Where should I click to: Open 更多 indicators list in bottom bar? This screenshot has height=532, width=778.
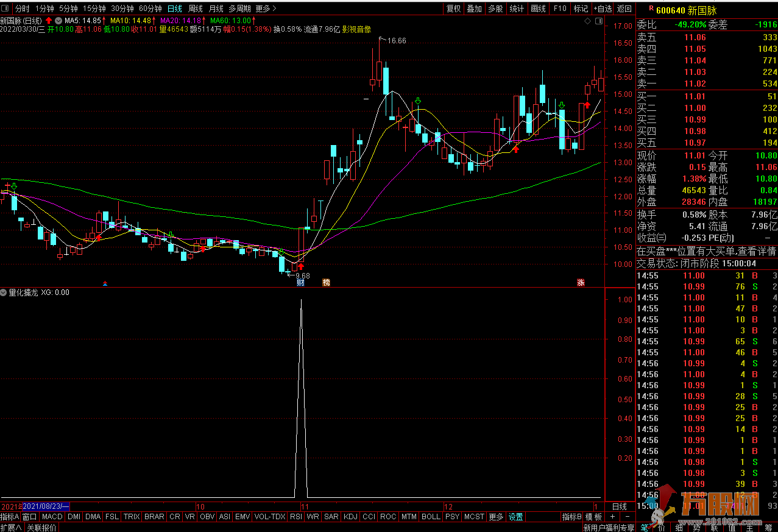click(497, 517)
